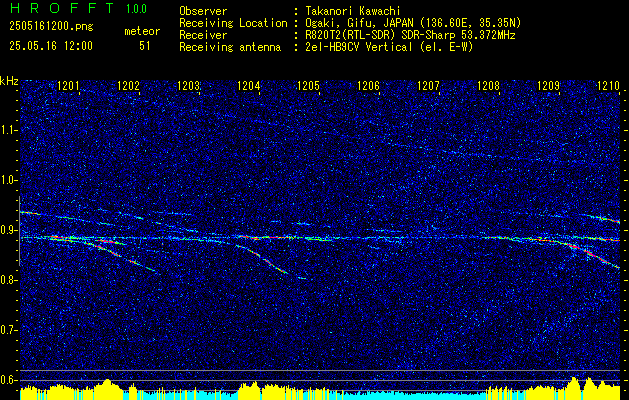Screen dimensions: 629x400
Task: Click the 'Receiver' field label
Action: point(203,35)
